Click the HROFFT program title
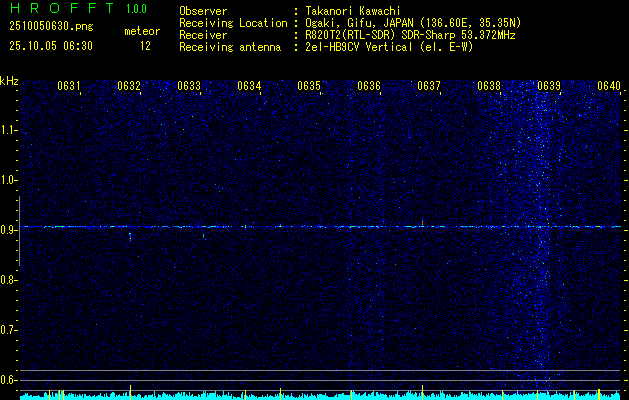The height and width of the screenshot is (400, 629). tap(61, 8)
